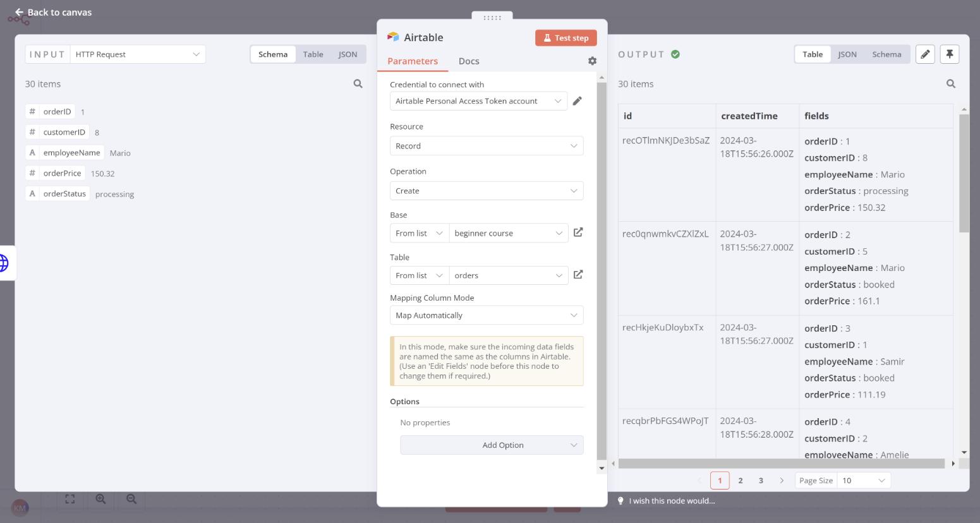Screen dimensions: 980x523
Task: Expand Mapping Column Mode dropdown
Action: click(x=487, y=315)
